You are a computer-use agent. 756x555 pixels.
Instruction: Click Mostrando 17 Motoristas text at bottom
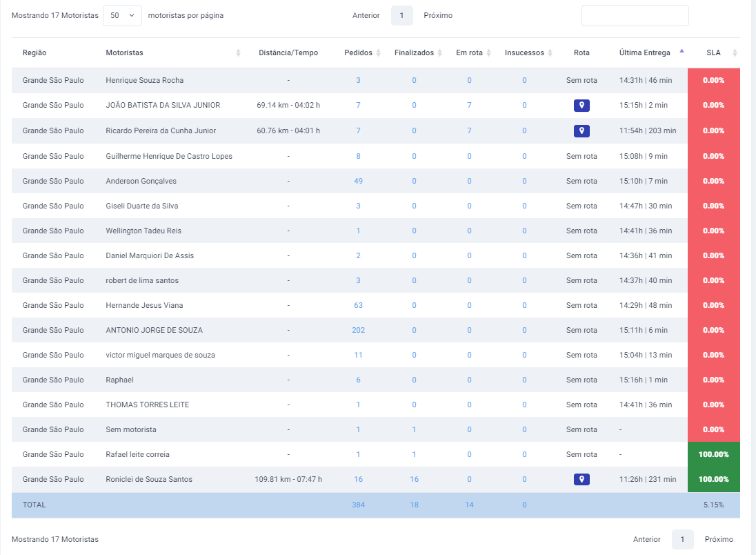pos(55,540)
